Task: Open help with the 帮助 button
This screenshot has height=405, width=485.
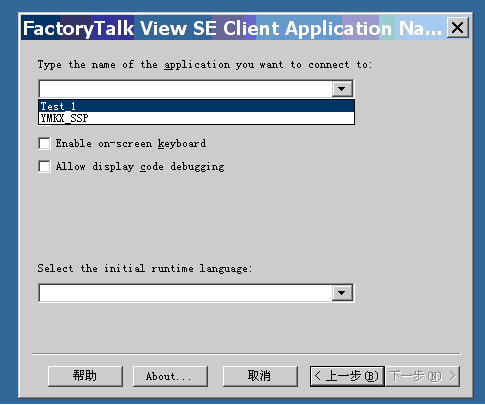Action: [85, 376]
